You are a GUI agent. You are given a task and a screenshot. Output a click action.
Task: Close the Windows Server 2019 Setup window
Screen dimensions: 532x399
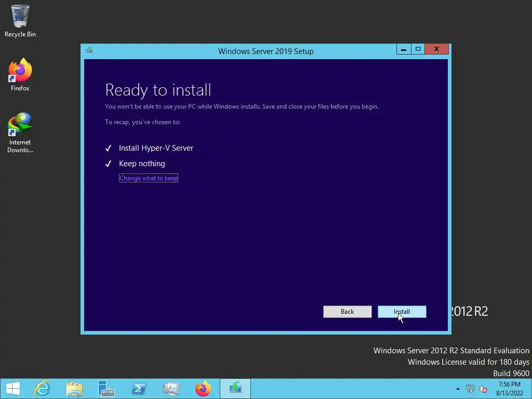[436, 49]
